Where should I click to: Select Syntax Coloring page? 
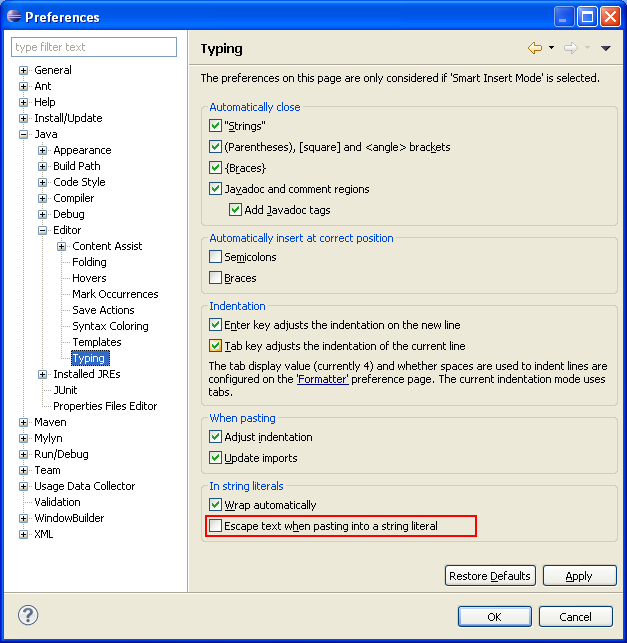point(110,326)
